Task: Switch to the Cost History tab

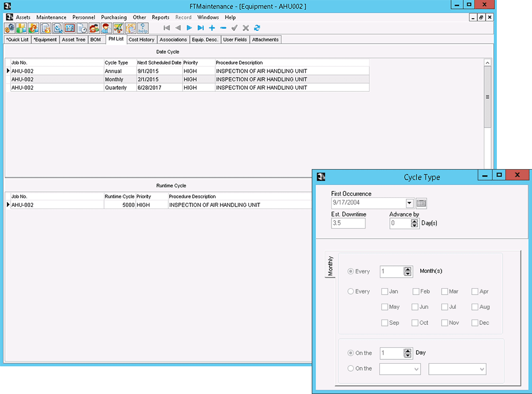Action: pos(142,40)
